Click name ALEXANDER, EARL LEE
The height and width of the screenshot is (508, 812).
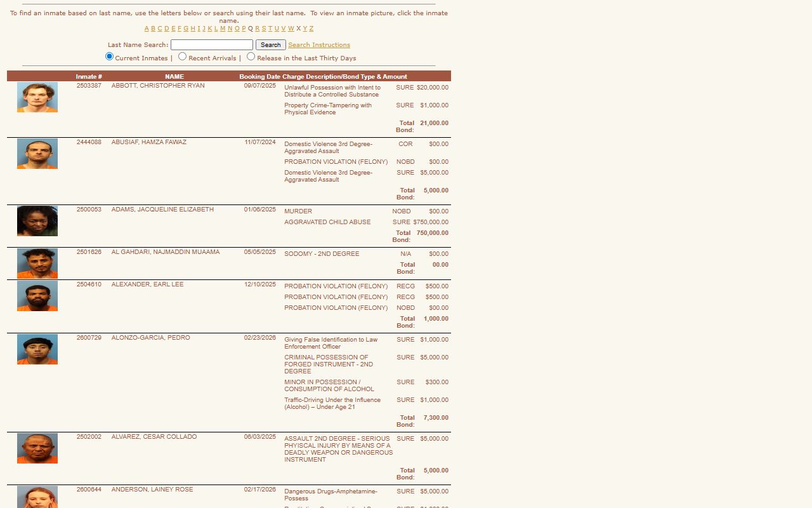pos(148,284)
